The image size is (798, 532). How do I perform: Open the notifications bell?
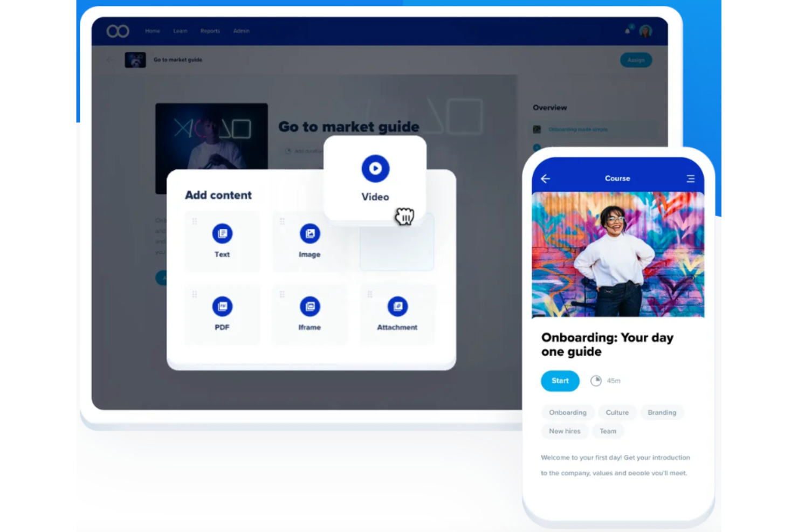click(x=627, y=31)
